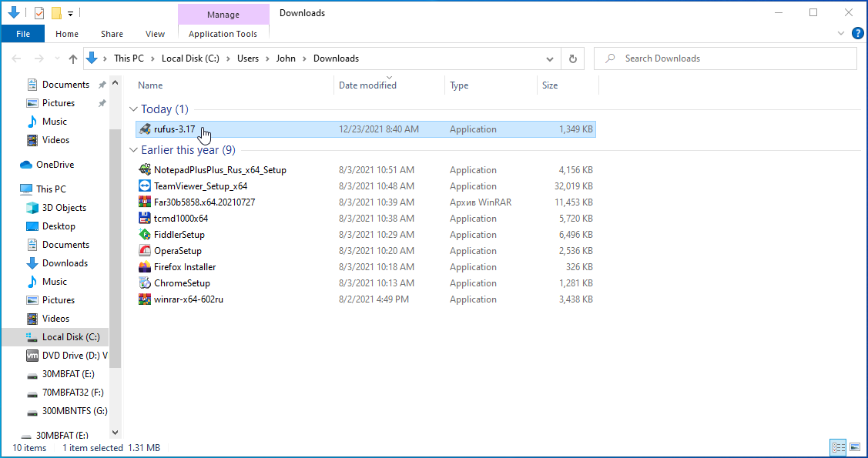Launch the rufus-3.17 application icon
The image size is (868, 458).
[x=146, y=129]
